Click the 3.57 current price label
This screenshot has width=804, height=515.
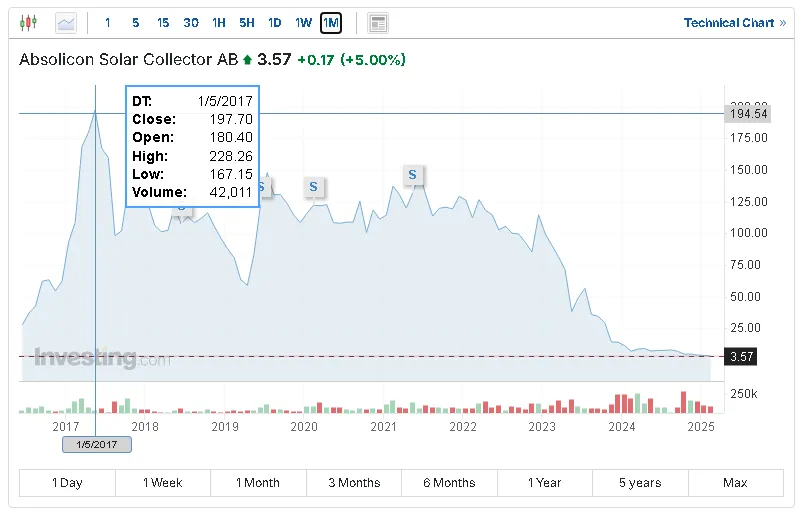(740, 356)
